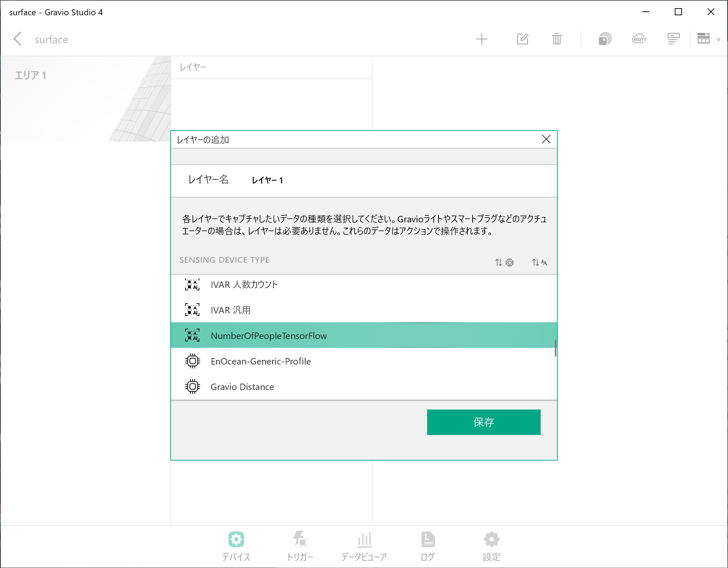Click the レイヤー column header
Screen dimensions: 728x568
click(x=193, y=67)
